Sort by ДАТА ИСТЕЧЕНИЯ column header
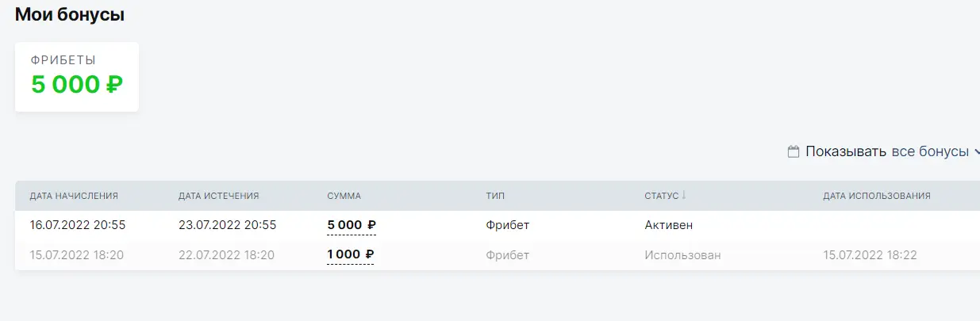Screen dimensions: 980x321 click(219, 196)
